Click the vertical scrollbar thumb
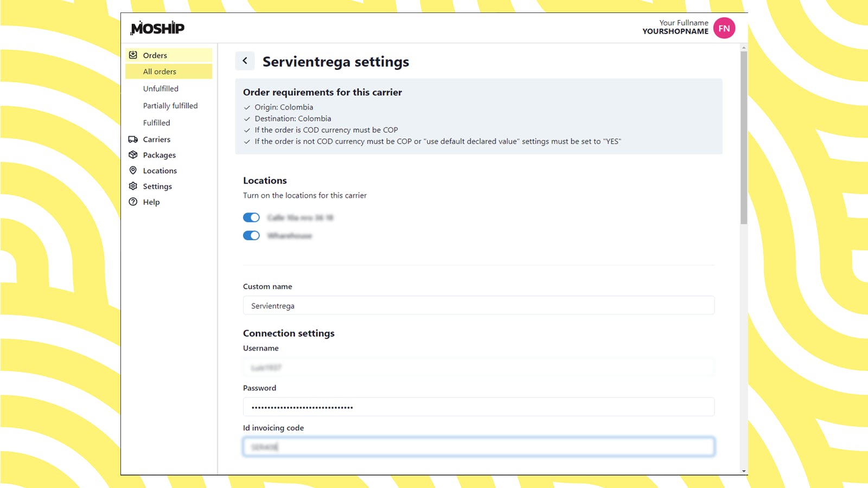 (744, 137)
